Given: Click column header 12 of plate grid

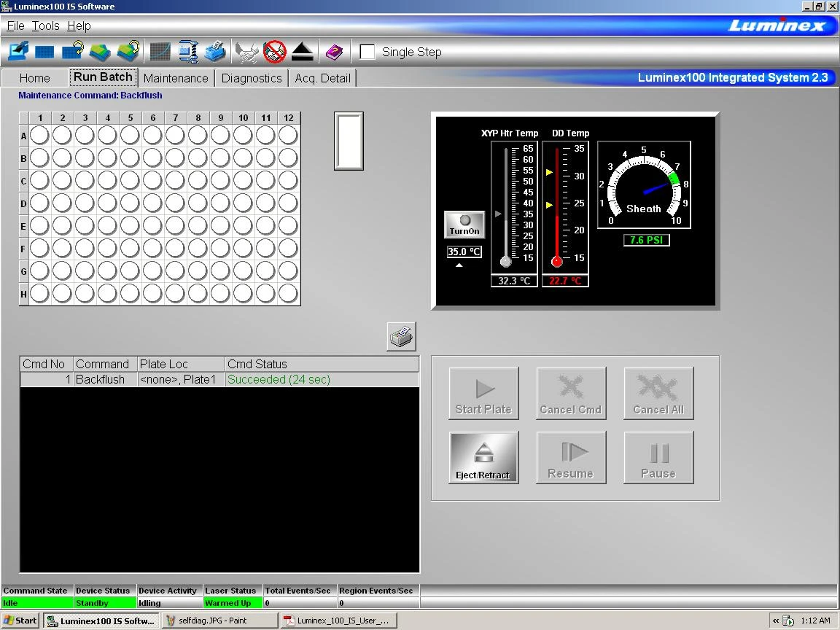Looking at the screenshot, I should pyautogui.click(x=289, y=118).
